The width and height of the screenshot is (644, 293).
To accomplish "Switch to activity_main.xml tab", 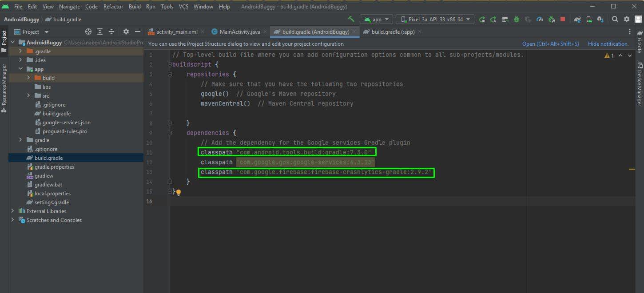I will 176,32.
